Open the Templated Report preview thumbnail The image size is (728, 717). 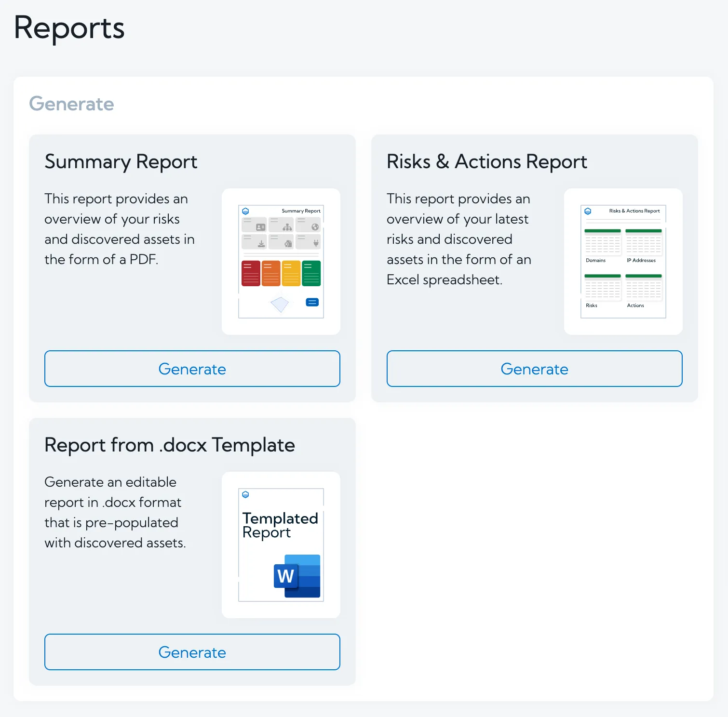(x=281, y=544)
